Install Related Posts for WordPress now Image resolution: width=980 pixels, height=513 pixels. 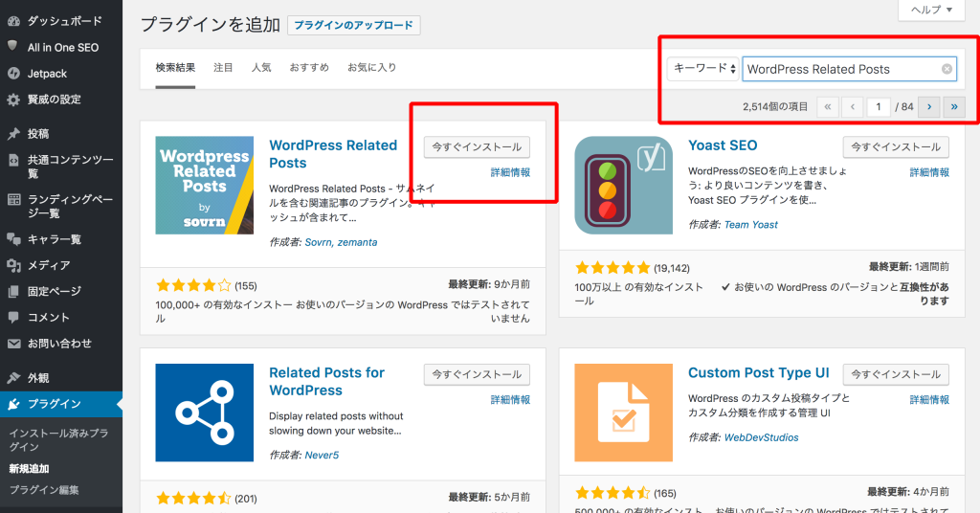click(x=477, y=374)
